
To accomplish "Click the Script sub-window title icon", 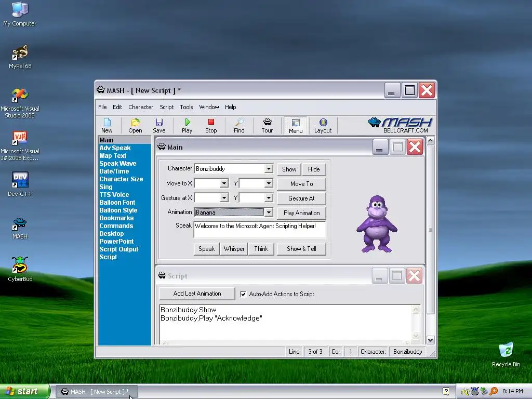I will click(x=162, y=275).
